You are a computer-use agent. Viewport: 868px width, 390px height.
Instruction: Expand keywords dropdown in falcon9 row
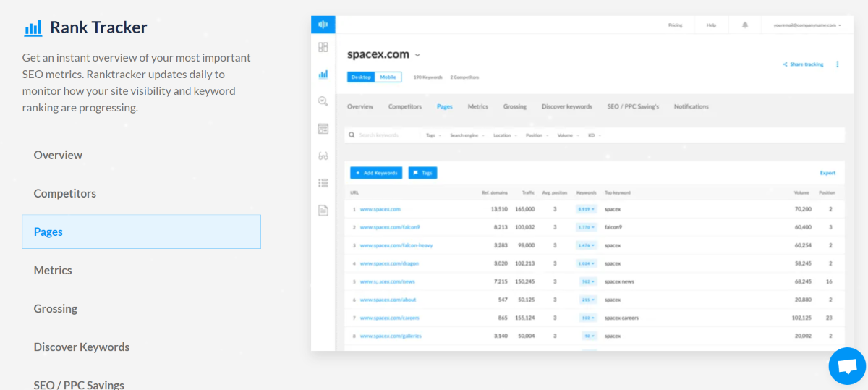point(586,227)
